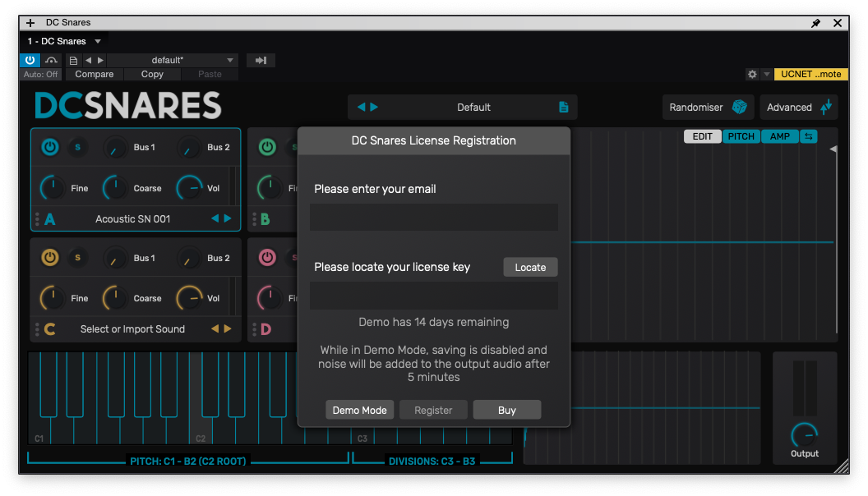Click layer A Coarse knob
This screenshot has height=496, width=868.
pyautogui.click(x=115, y=188)
